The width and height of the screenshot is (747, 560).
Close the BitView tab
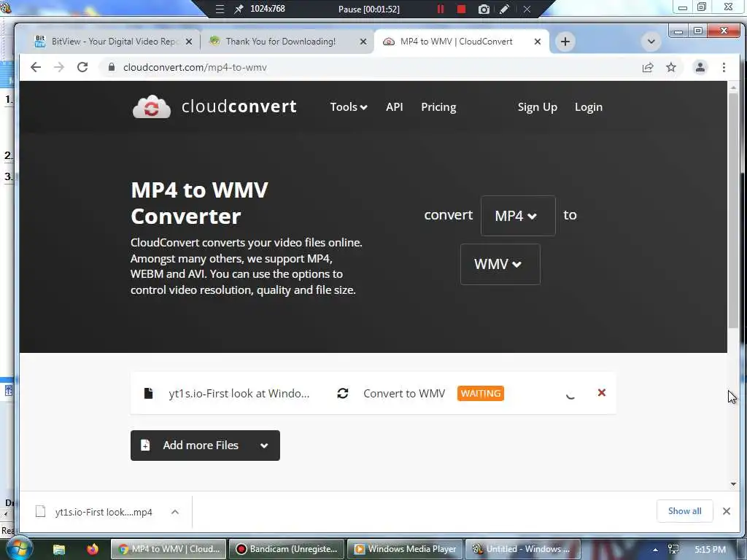click(189, 42)
